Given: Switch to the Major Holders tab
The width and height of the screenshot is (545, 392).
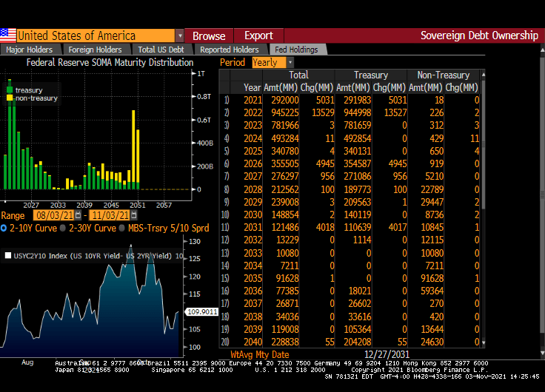Looking at the screenshot, I should pyautogui.click(x=30, y=50).
